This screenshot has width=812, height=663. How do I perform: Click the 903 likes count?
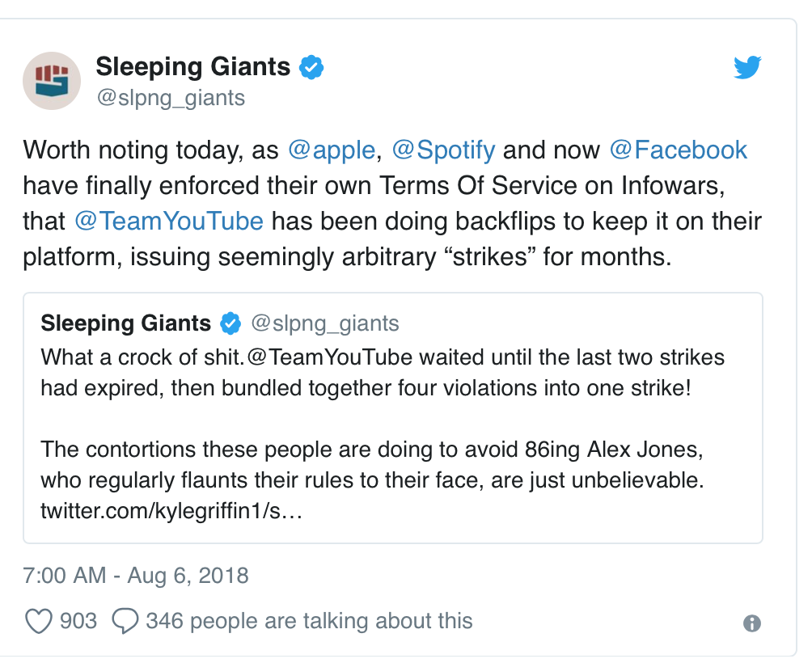coord(78,621)
